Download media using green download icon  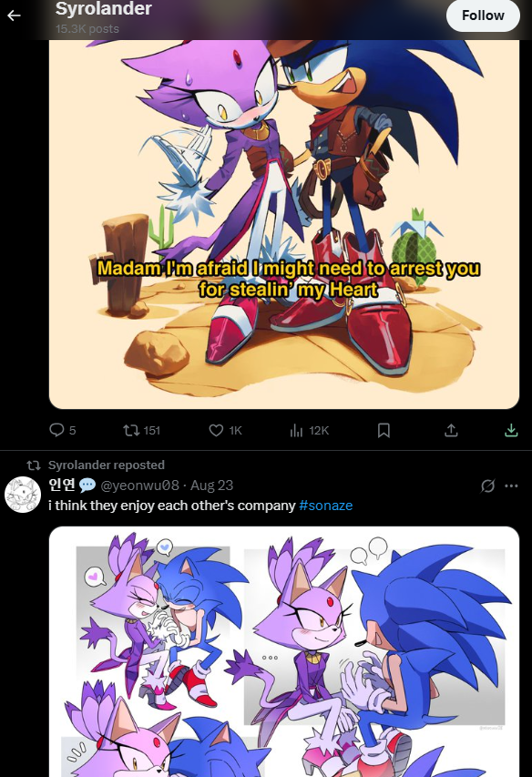(x=511, y=430)
